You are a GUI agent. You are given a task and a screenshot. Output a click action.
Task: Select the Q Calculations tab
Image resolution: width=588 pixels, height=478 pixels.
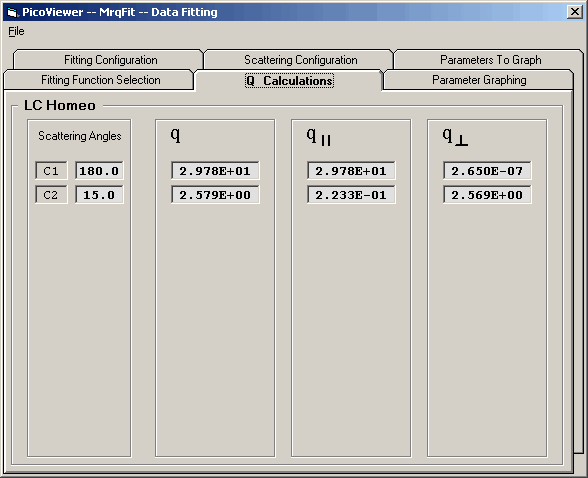point(289,81)
